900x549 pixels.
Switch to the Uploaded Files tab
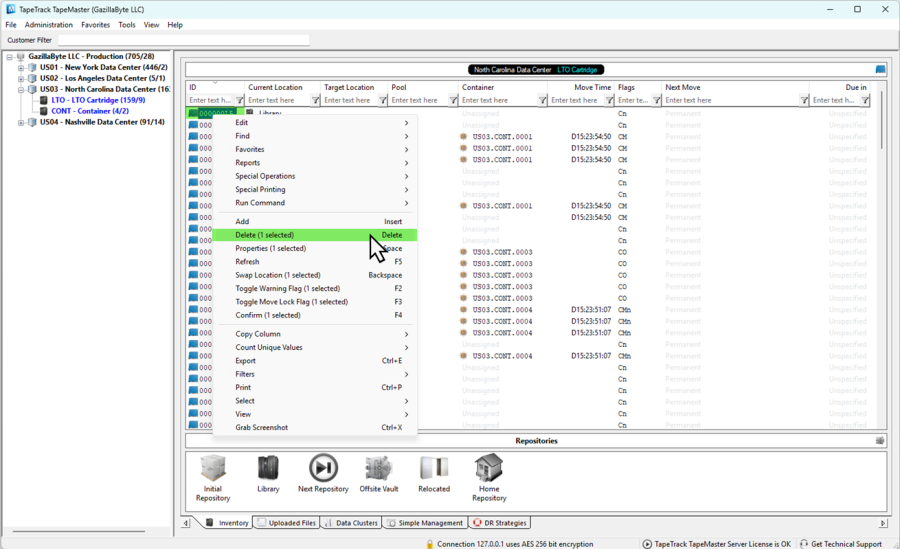point(286,523)
